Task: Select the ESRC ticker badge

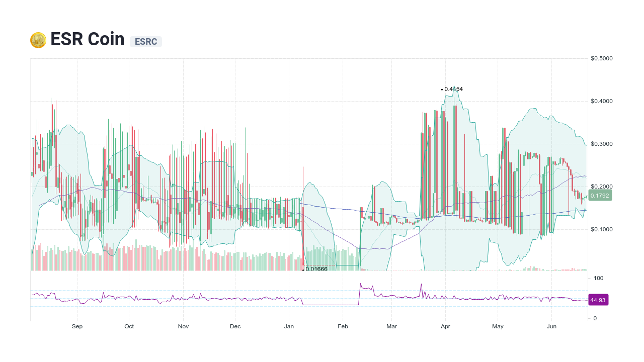Action: [x=145, y=42]
